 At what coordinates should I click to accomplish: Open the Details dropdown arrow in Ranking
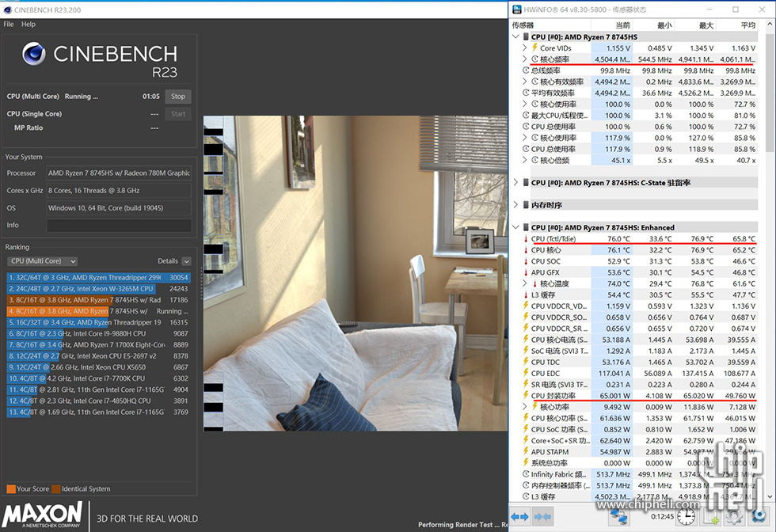pos(186,260)
